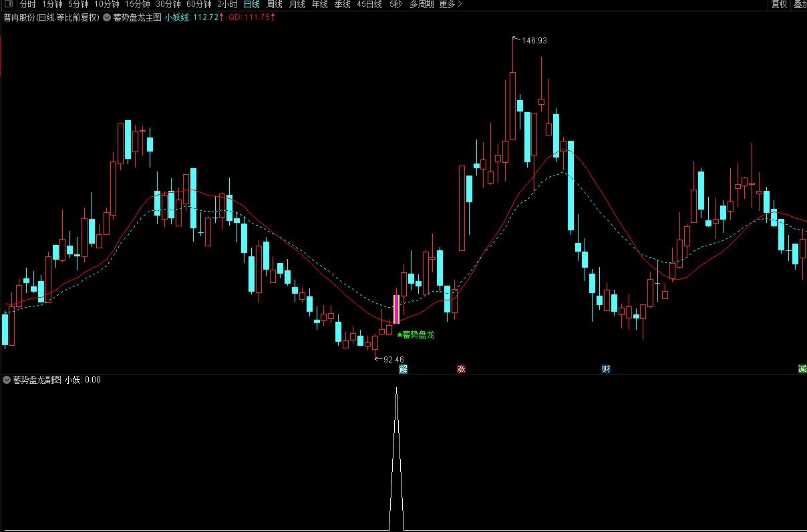Select the 30分钟 period tab

coord(168,4)
